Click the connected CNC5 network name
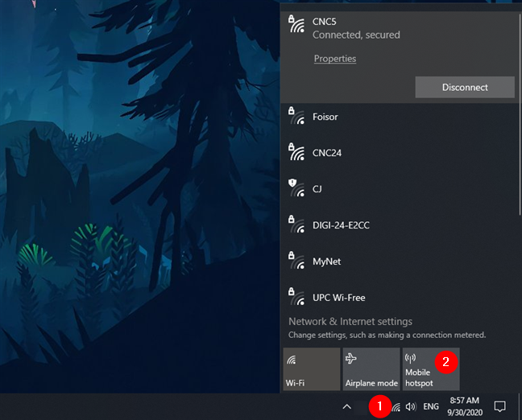Image resolution: width=522 pixels, height=420 pixels. 325,22
